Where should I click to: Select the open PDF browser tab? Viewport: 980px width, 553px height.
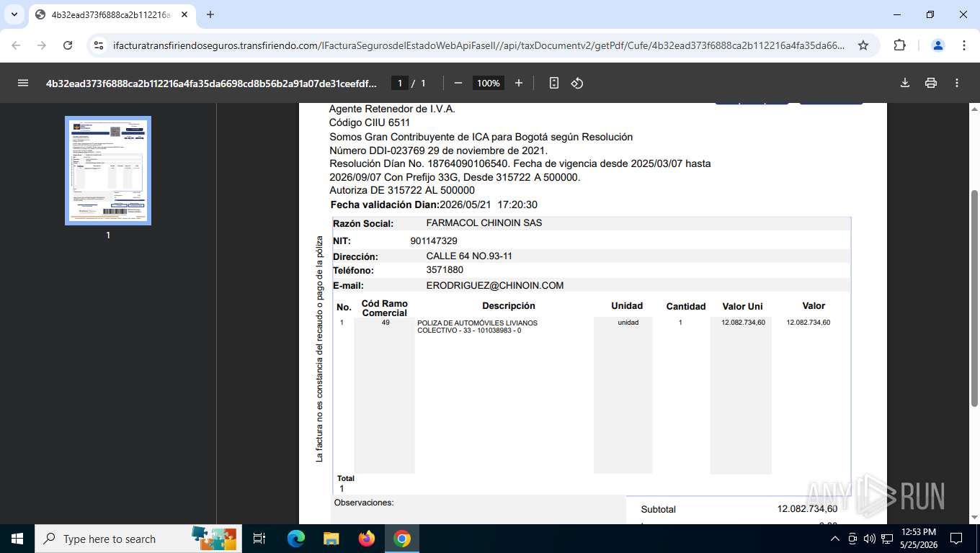(113, 14)
